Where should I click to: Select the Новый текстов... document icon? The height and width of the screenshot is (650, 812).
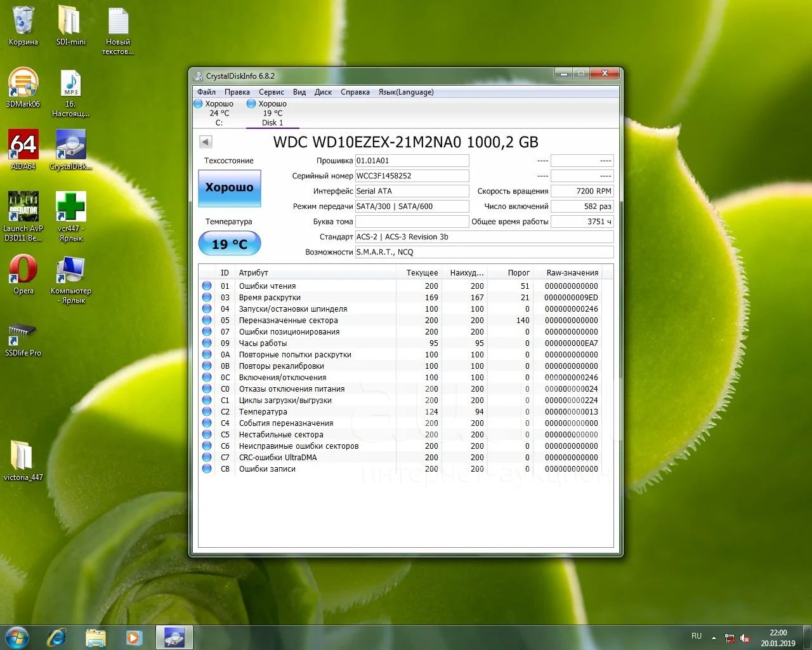(x=118, y=30)
